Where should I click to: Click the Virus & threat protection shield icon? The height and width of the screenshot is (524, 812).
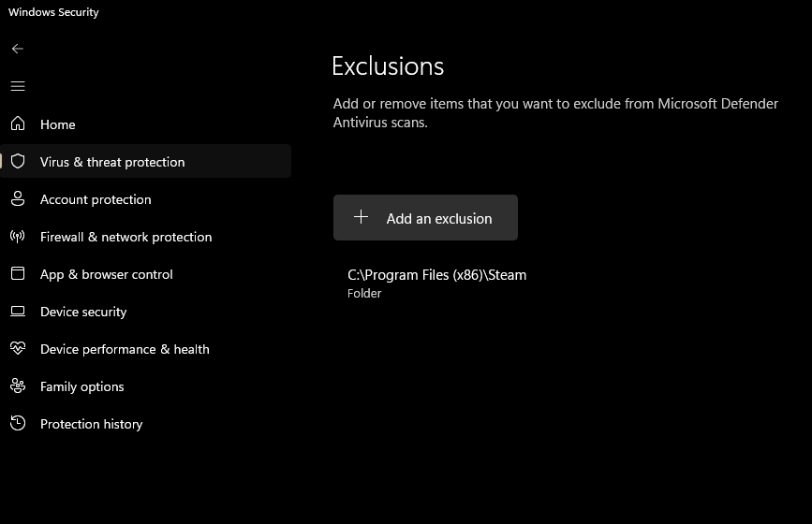[17, 161]
